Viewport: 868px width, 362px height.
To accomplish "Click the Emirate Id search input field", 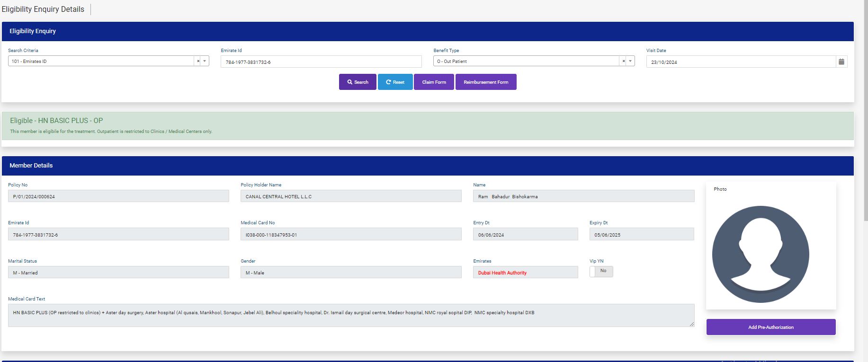I will point(321,62).
